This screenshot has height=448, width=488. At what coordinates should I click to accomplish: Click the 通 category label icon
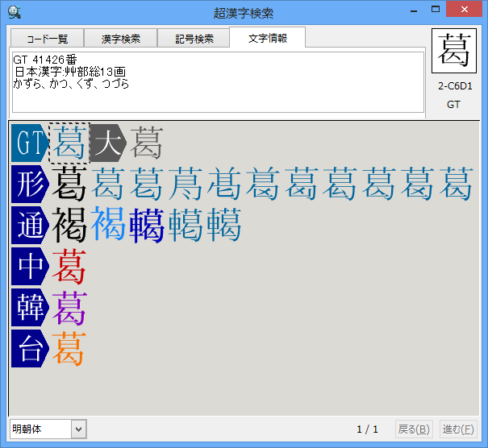[30, 226]
